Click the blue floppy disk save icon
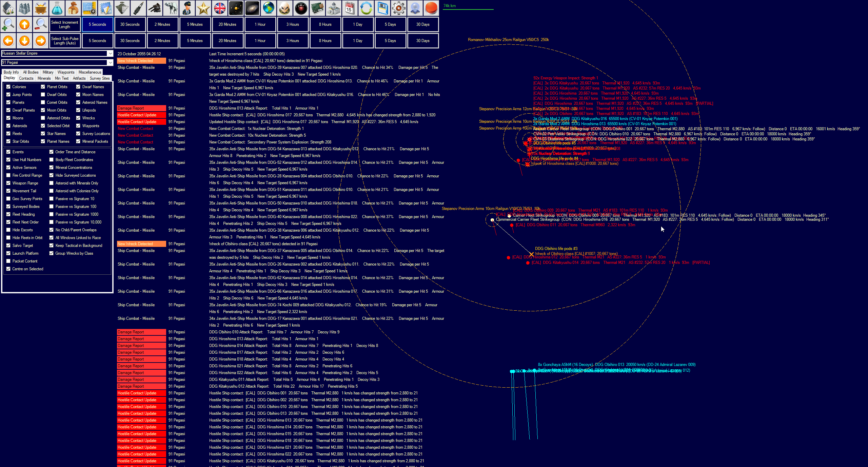Viewport: 868px width, 467px height. pyautogui.click(x=382, y=8)
